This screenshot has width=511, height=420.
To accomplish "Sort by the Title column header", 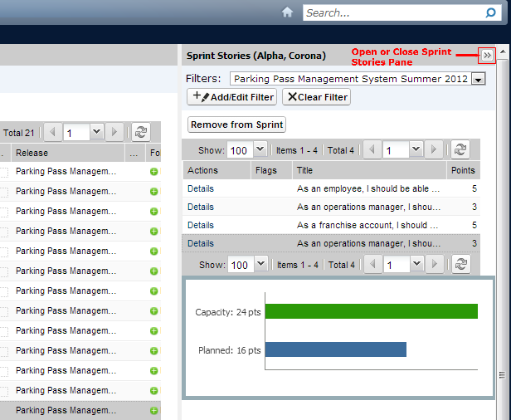I will click(x=369, y=170).
